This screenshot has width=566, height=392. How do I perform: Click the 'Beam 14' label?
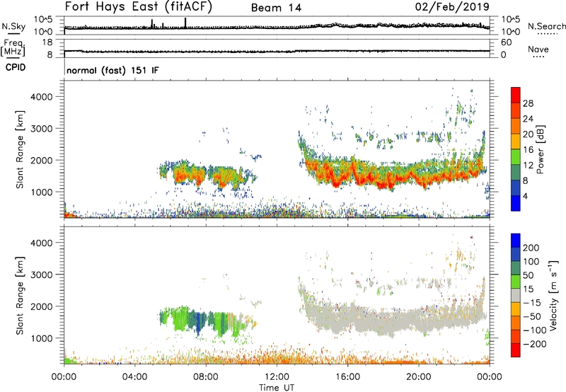point(276,8)
